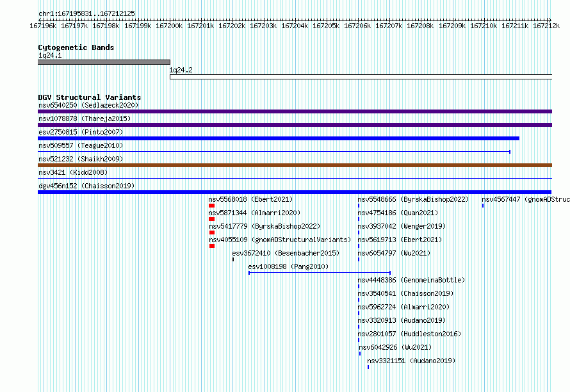
Task: Click the purple nsv1078878 variant bar
Action: (295, 125)
